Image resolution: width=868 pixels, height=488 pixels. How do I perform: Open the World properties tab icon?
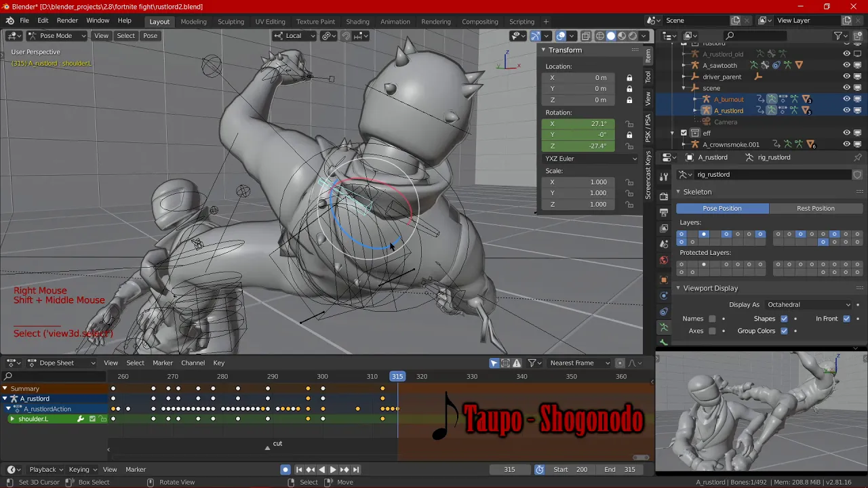(x=664, y=261)
